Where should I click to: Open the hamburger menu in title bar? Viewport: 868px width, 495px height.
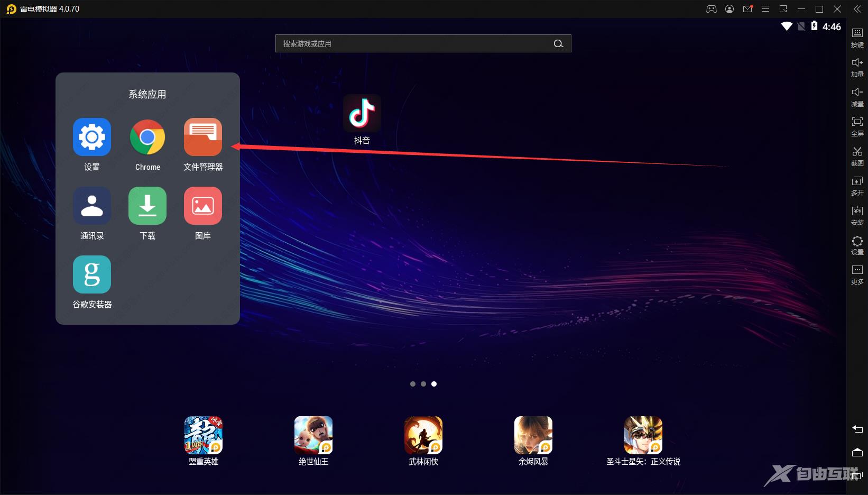(x=765, y=9)
